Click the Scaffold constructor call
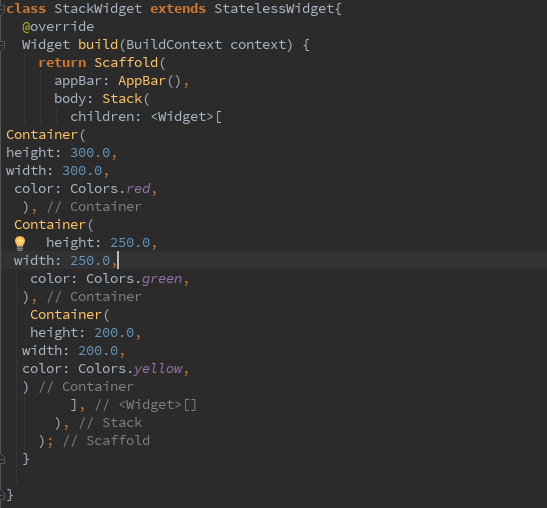This screenshot has width=547, height=508. coord(126,63)
